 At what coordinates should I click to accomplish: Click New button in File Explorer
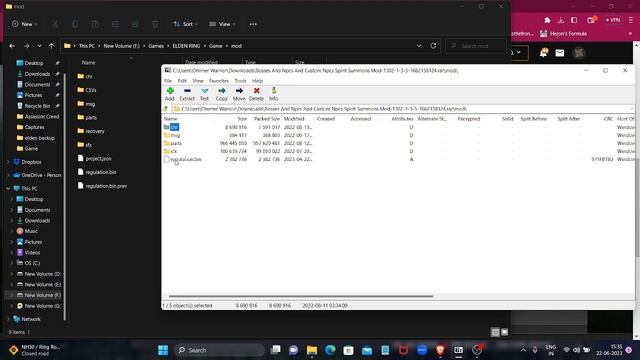[24, 24]
